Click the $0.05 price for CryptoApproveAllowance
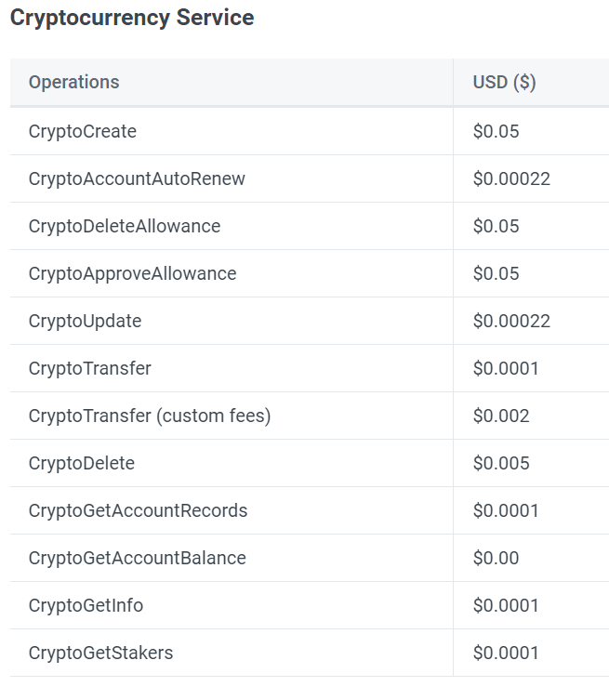Viewport: 609px width, 700px height. point(496,273)
